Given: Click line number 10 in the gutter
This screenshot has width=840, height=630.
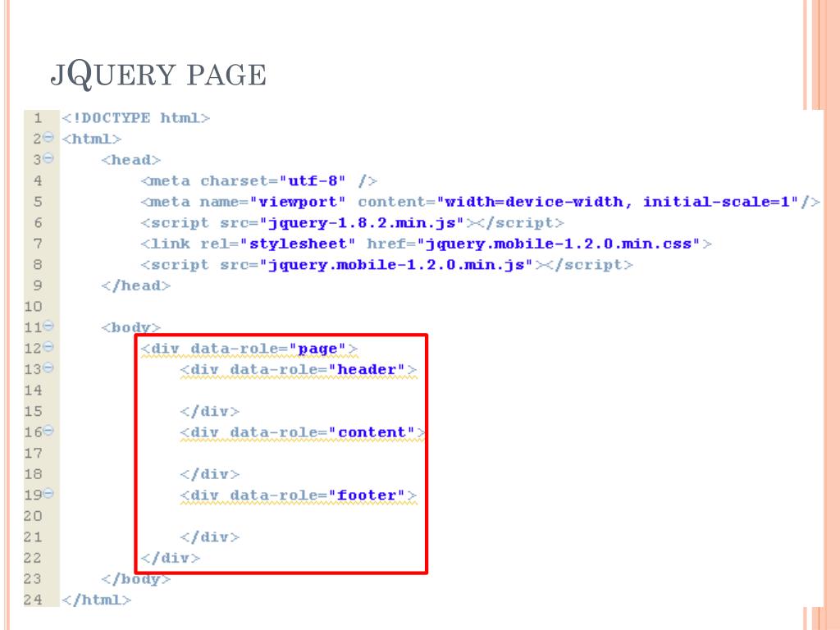Looking at the screenshot, I should point(33,307).
